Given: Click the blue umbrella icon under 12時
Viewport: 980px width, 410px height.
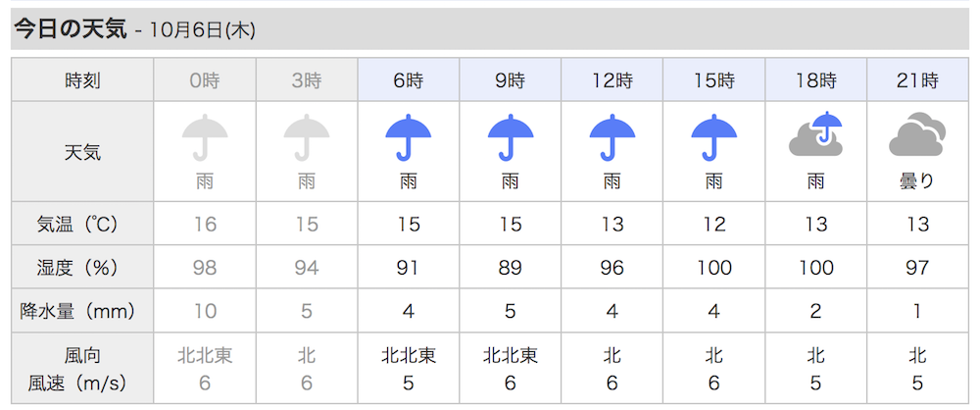Looking at the screenshot, I should click(x=612, y=137).
